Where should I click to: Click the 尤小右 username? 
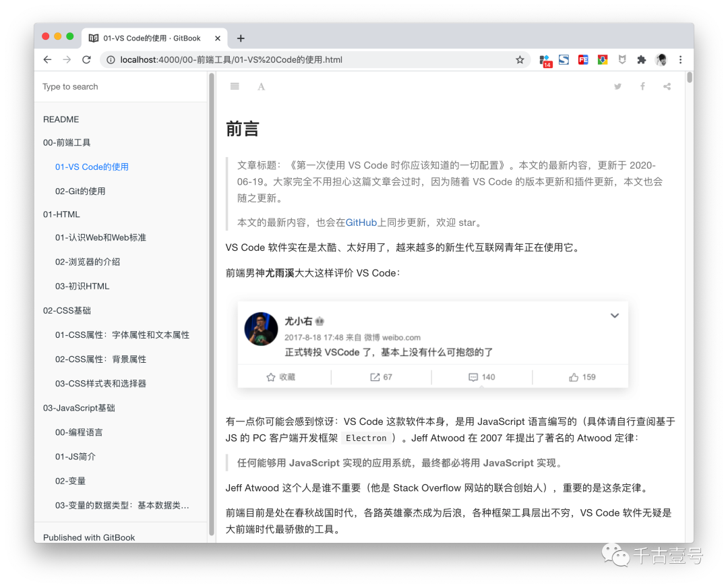pyautogui.click(x=298, y=321)
